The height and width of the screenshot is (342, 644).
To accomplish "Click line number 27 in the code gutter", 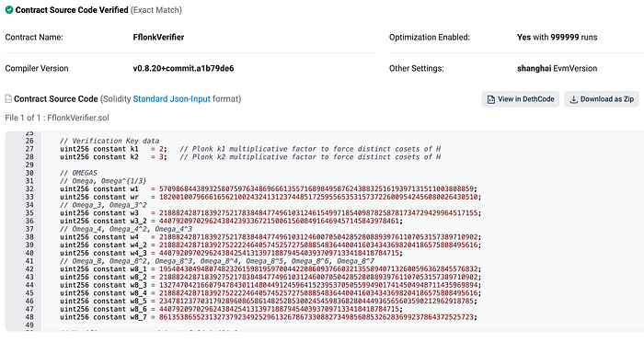I will coord(29,149).
